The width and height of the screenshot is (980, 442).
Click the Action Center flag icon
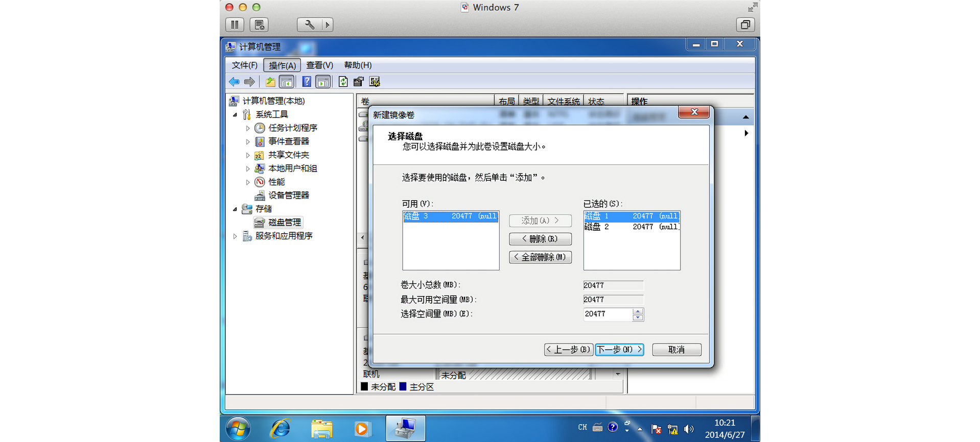pyautogui.click(x=656, y=429)
